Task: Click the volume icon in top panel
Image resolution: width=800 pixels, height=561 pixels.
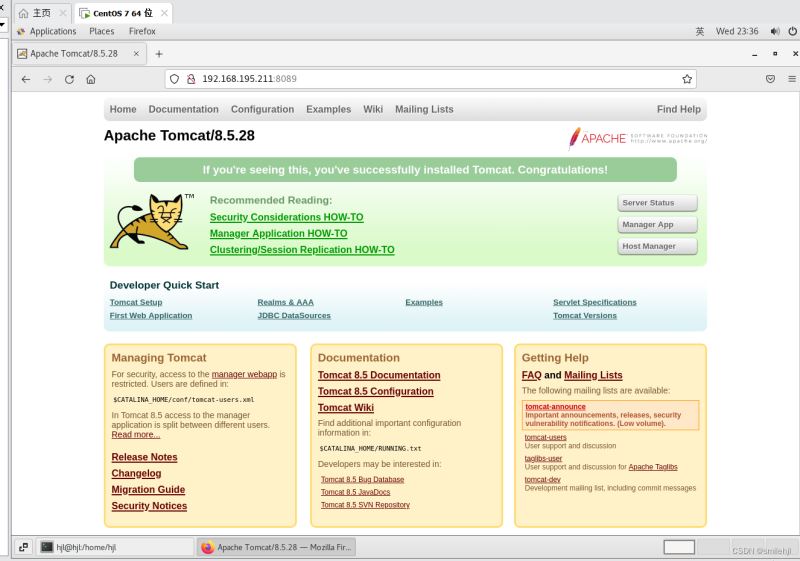Action: point(775,31)
